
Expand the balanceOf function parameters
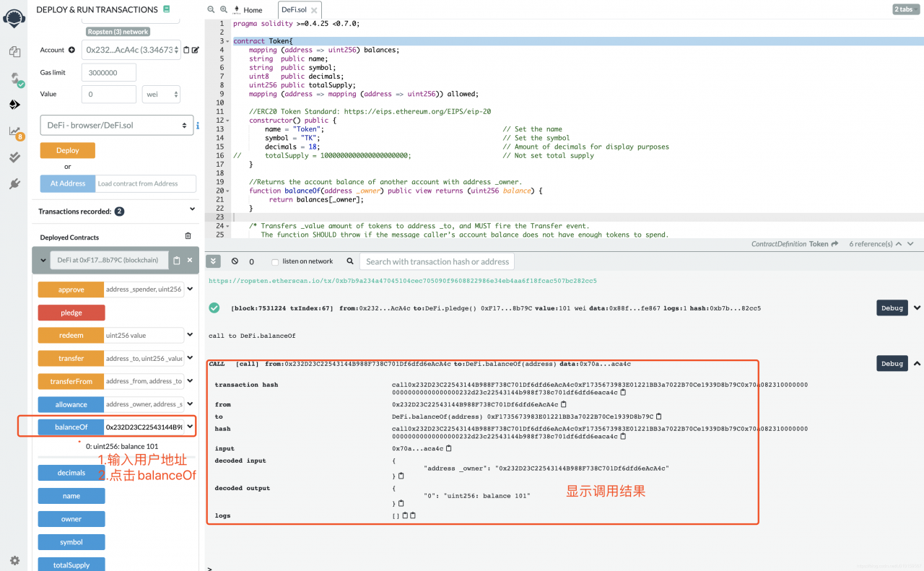click(x=190, y=427)
